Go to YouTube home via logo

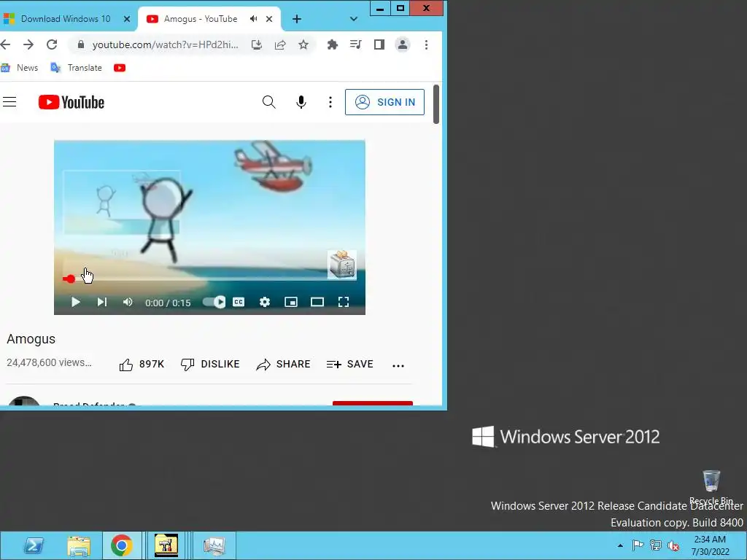(71, 102)
